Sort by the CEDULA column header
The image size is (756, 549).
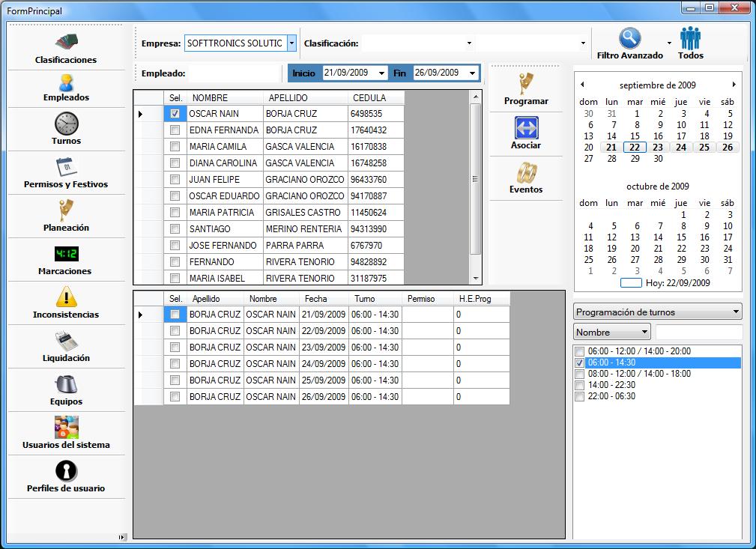pyautogui.click(x=369, y=98)
